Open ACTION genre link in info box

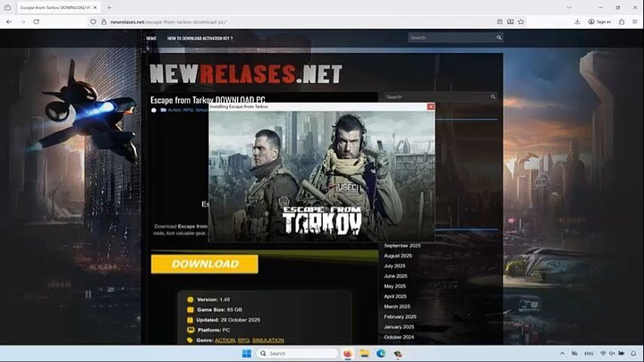coord(225,341)
